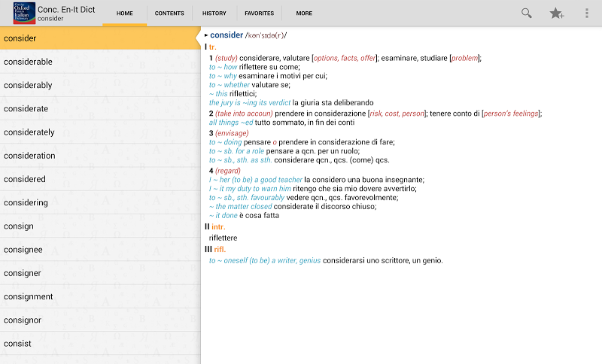Select 'considerable' in the word list

pyautogui.click(x=100, y=62)
